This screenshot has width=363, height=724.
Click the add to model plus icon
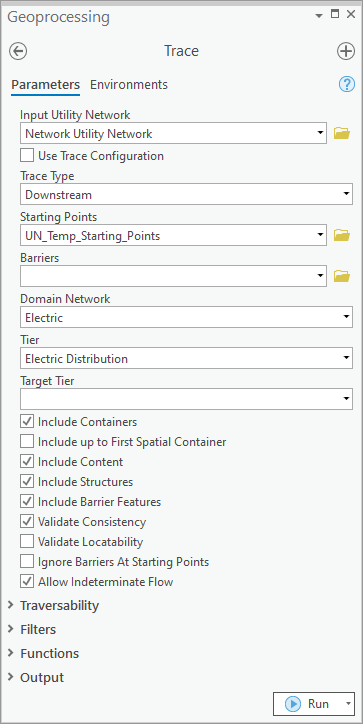coord(345,51)
